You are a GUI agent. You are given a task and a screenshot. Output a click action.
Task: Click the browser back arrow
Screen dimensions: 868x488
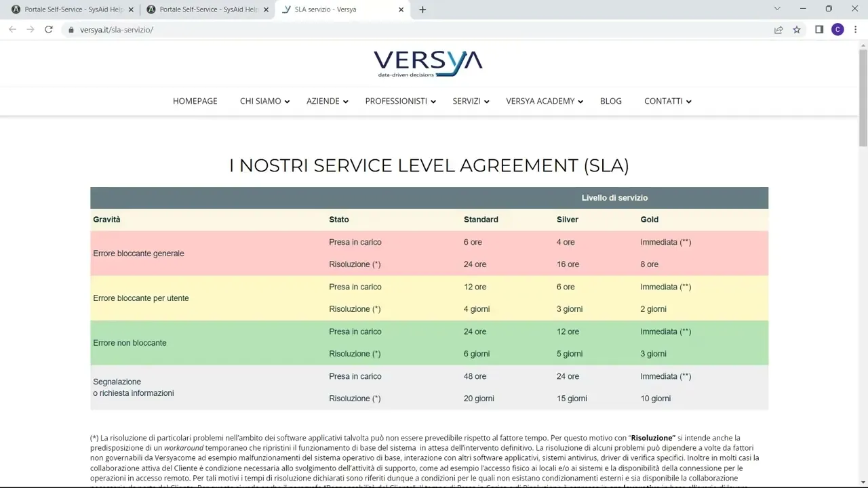pos(12,30)
